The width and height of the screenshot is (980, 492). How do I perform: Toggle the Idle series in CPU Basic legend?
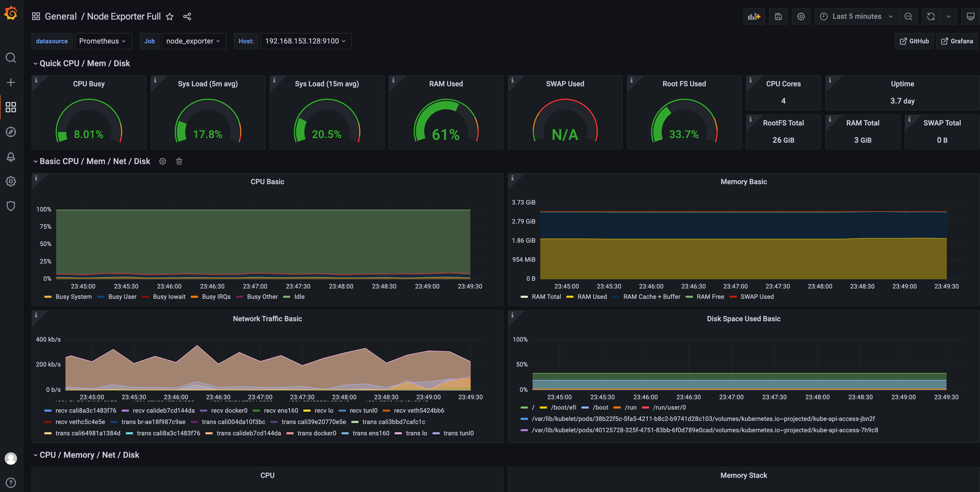299,296
